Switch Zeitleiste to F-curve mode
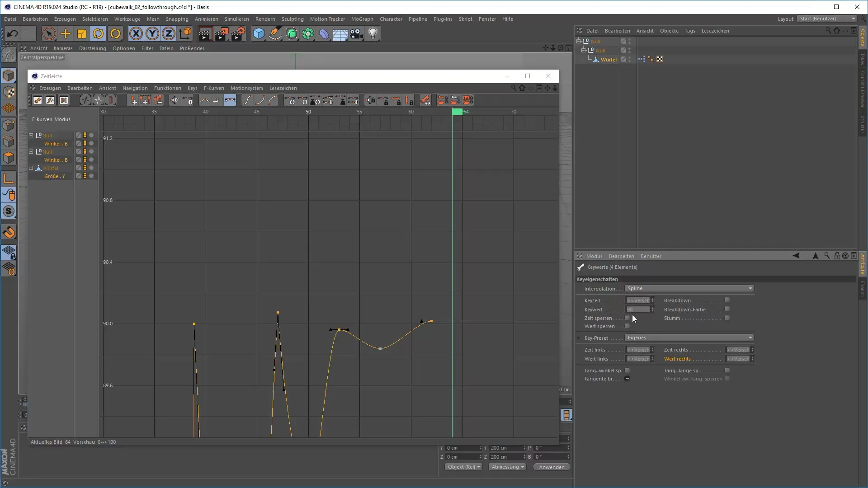The width and height of the screenshot is (868, 488). (50, 100)
